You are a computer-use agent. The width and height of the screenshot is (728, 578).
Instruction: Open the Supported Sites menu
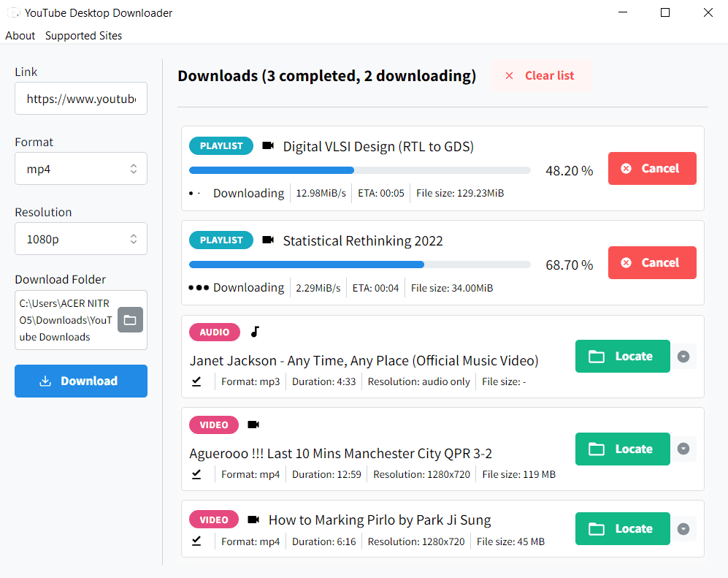pyautogui.click(x=83, y=36)
